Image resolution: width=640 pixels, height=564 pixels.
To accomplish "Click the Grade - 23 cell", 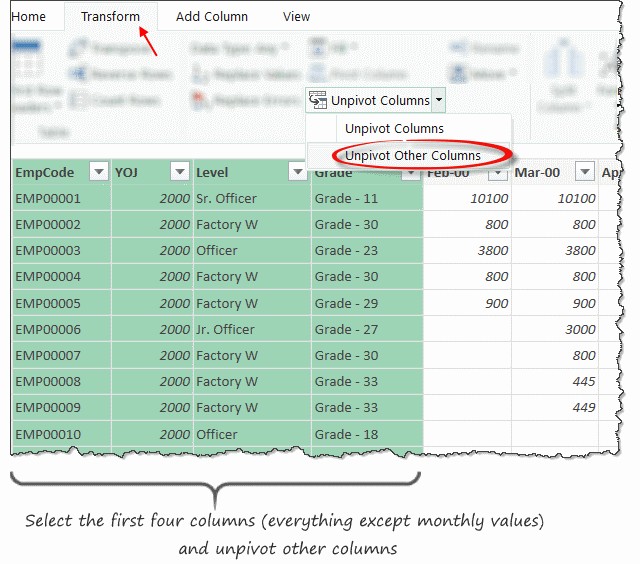I will (349, 251).
